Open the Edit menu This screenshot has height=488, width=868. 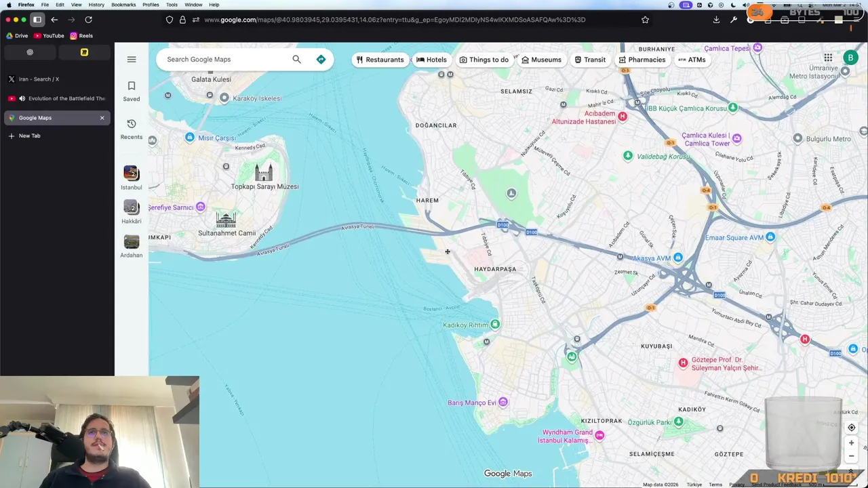pos(60,5)
